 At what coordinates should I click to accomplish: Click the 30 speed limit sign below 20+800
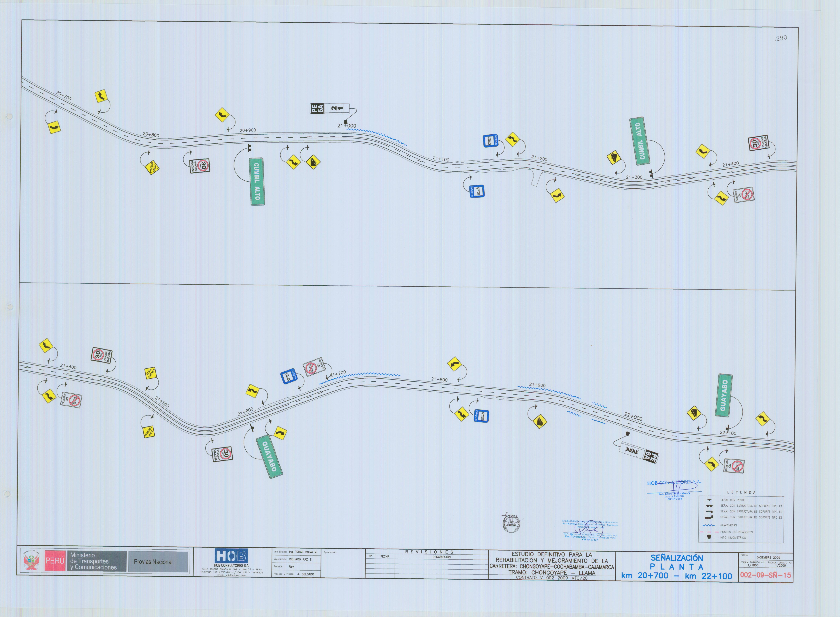coord(200,166)
